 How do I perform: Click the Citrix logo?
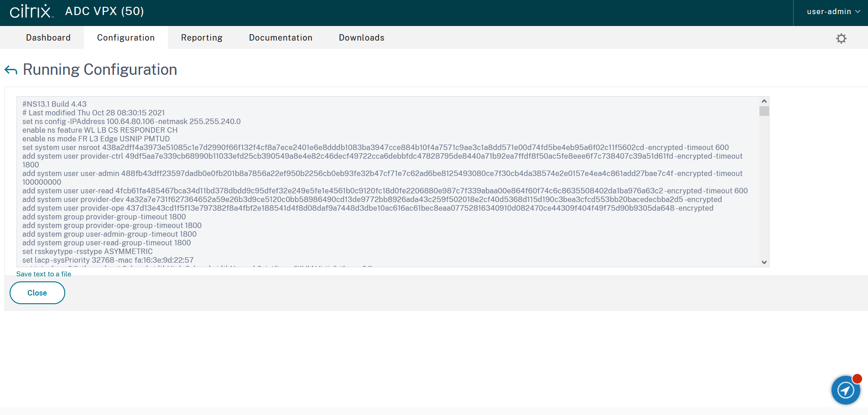(x=31, y=11)
